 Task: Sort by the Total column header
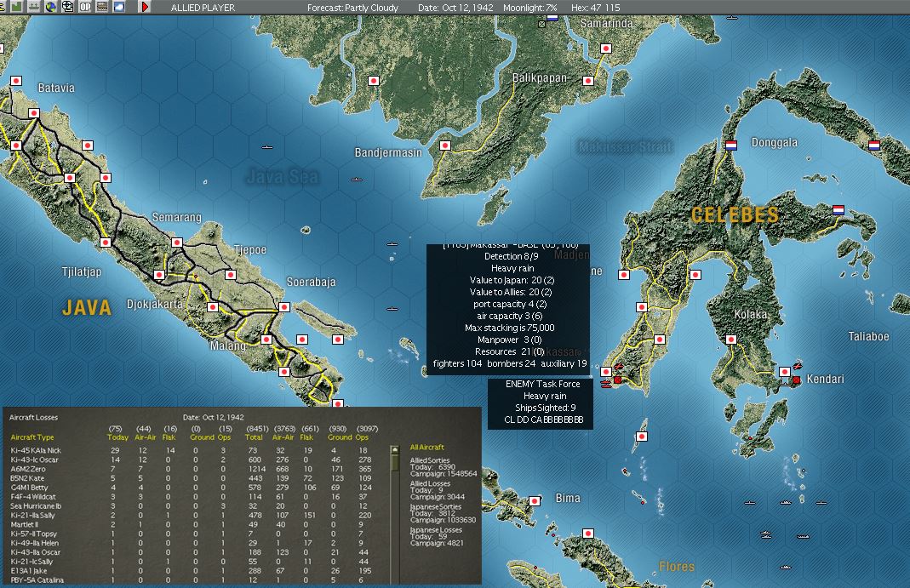(x=255, y=437)
